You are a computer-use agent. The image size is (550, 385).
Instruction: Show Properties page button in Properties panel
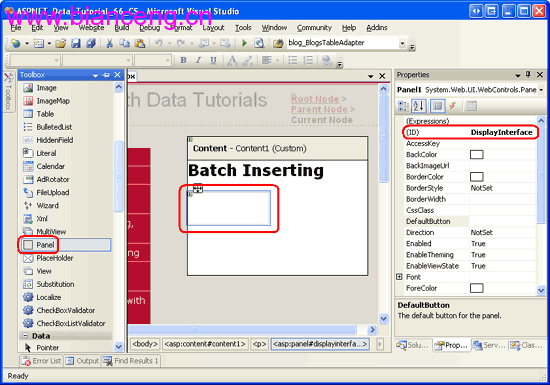(x=437, y=106)
